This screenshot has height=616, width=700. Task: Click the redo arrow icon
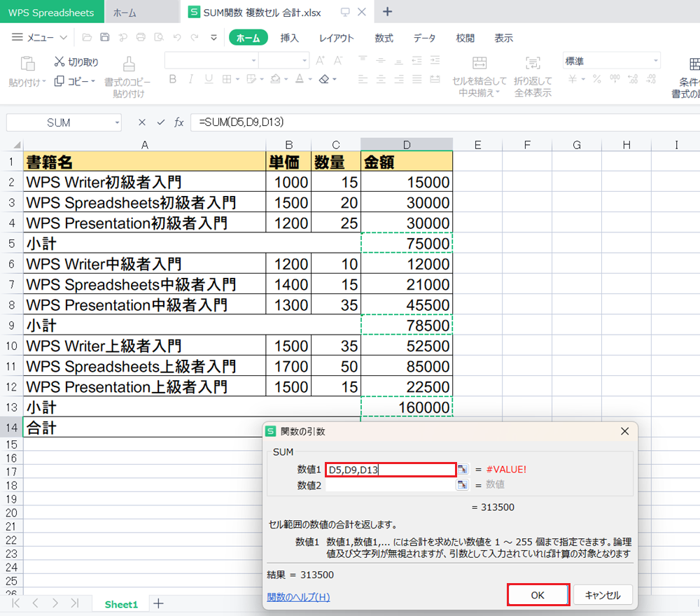195,38
